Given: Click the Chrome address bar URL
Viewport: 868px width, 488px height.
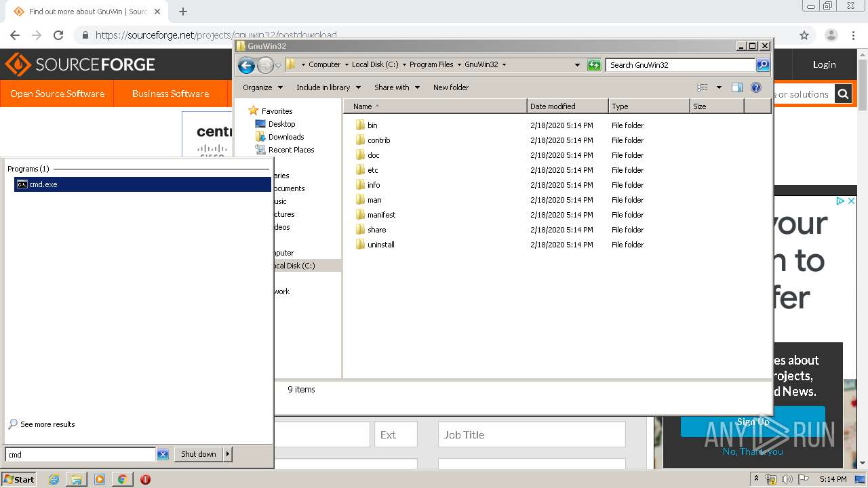Looking at the screenshot, I should [216, 35].
